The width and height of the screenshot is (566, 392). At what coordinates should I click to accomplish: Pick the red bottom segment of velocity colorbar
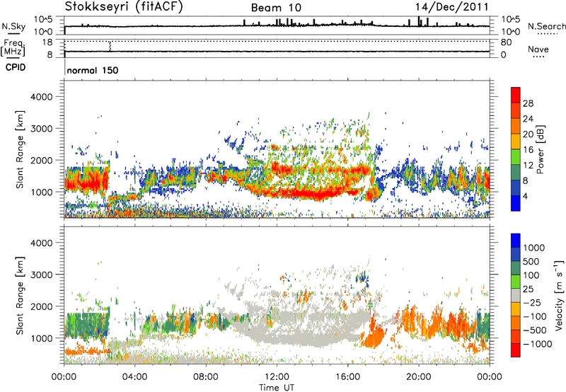pyautogui.click(x=516, y=350)
